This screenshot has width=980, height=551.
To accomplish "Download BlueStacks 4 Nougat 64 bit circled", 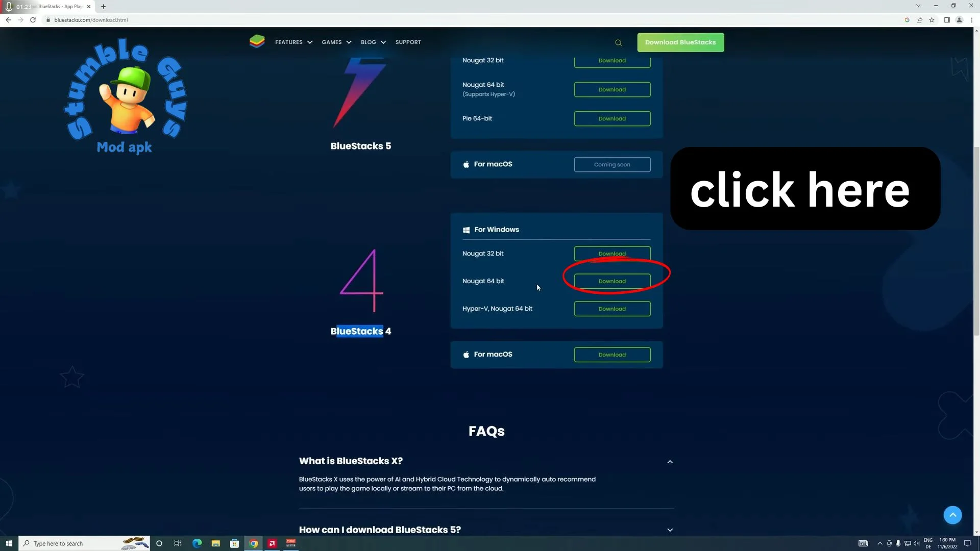I will point(612,281).
